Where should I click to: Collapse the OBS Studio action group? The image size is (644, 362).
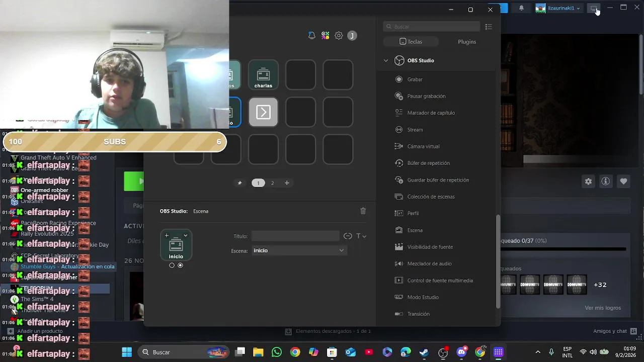point(386,60)
